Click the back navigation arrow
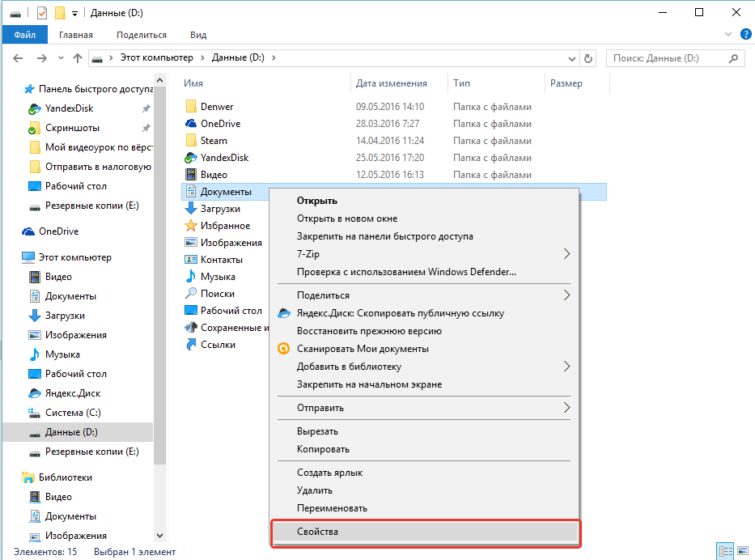This screenshot has width=755, height=560. coord(19,58)
